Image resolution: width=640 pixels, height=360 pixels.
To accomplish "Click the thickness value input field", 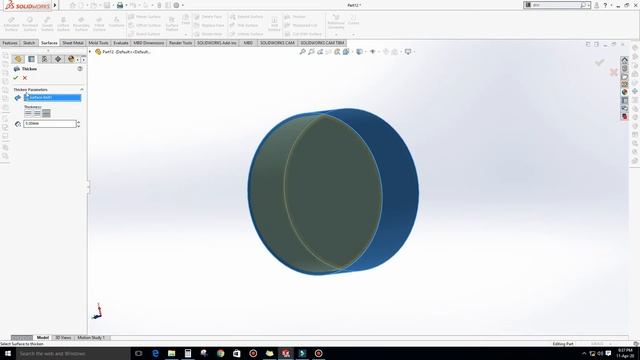I will click(x=50, y=124).
